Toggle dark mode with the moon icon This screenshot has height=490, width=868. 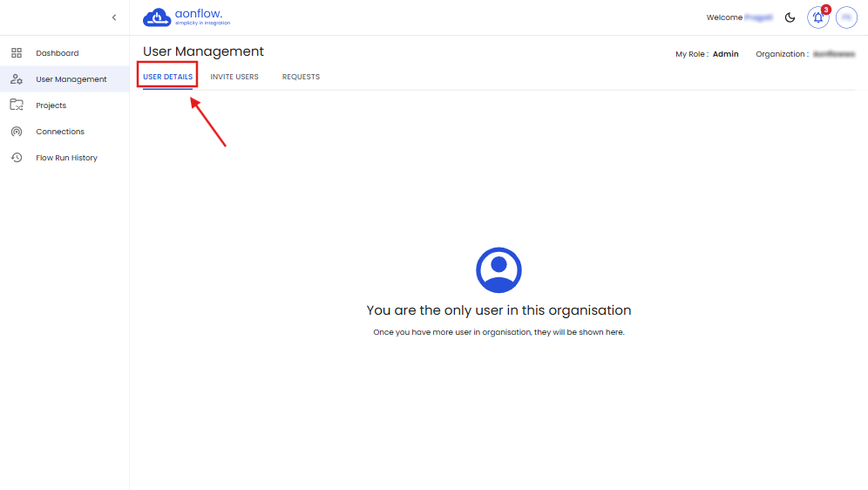coord(790,17)
